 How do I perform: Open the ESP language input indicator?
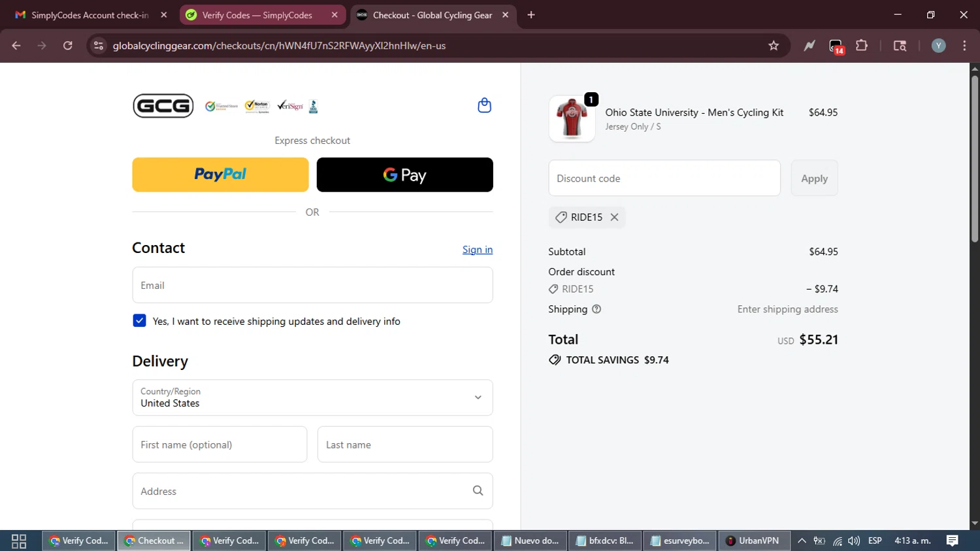(875, 541)
